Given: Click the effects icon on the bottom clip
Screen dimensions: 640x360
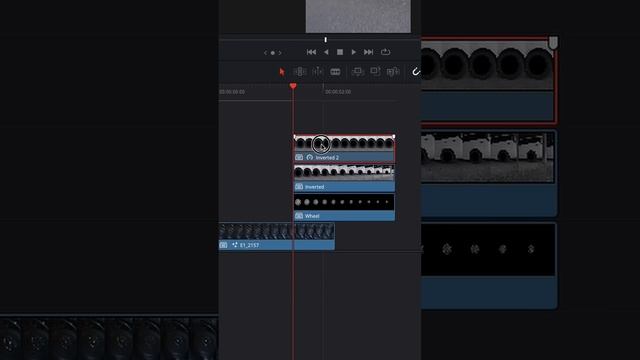Looking at the screenshot, I should click(235, 245).
